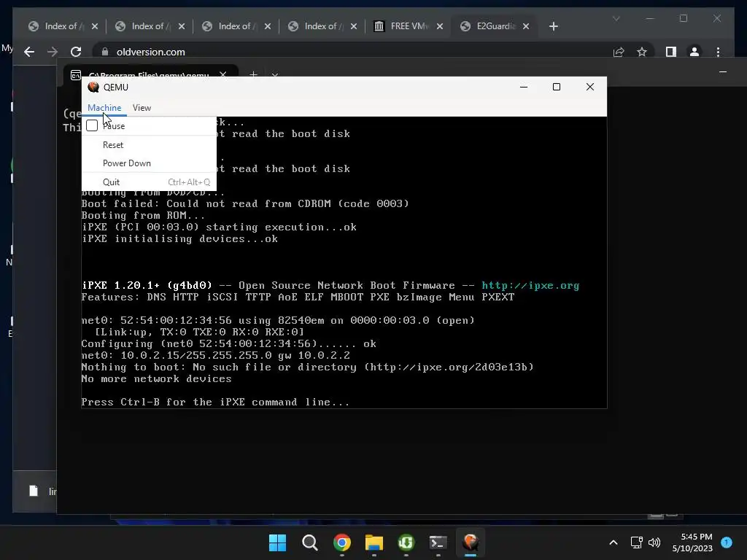The width and height of the screenshot is (747, 560).
Task: Click the downloaded file icon in Chrome bar
Action: click(x=34, y=491)
